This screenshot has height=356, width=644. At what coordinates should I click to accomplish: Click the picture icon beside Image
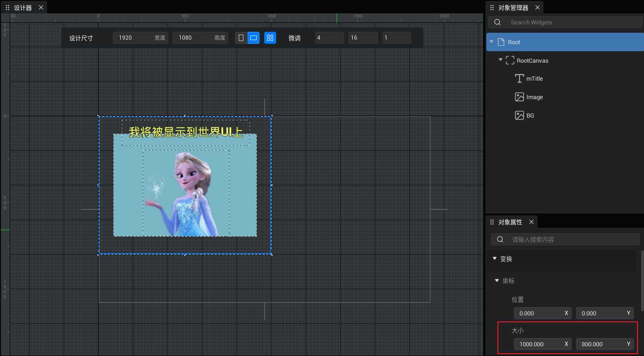point(520,97)
